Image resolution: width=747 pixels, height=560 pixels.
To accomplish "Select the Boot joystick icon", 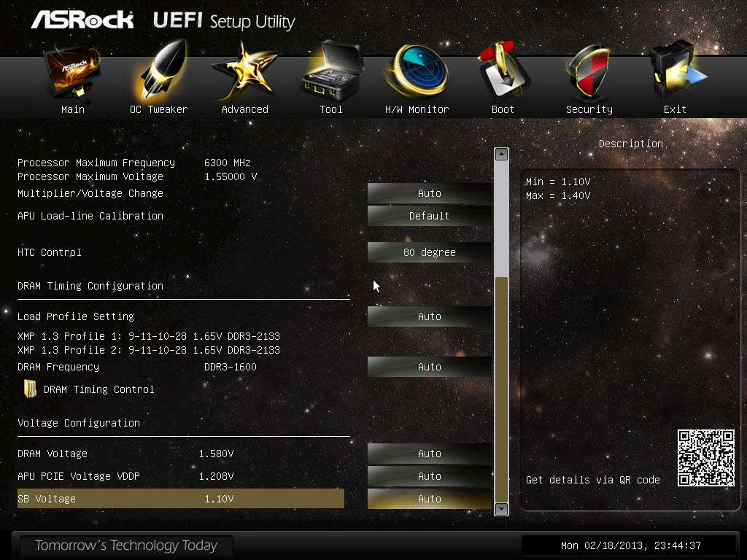I will click(x=503, y=71).
